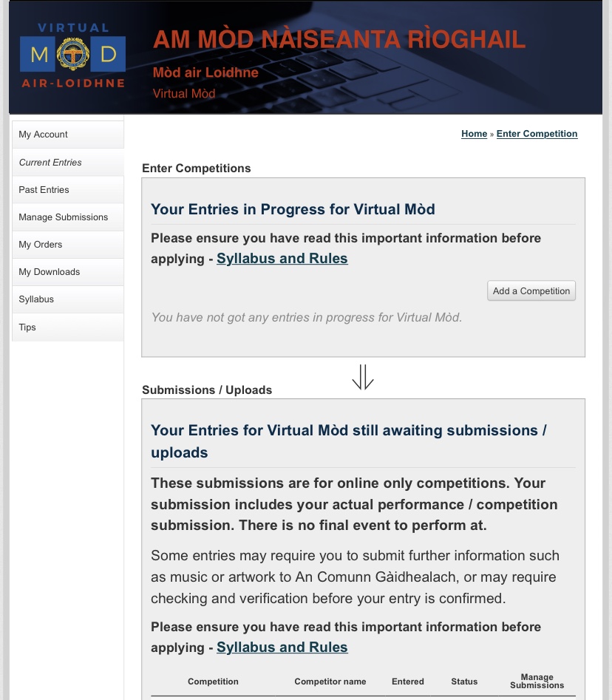Click the Submissions / Uploads section label
Viewport: 612px width, 700px height.
pyautogui.click(x=207, y=390)
